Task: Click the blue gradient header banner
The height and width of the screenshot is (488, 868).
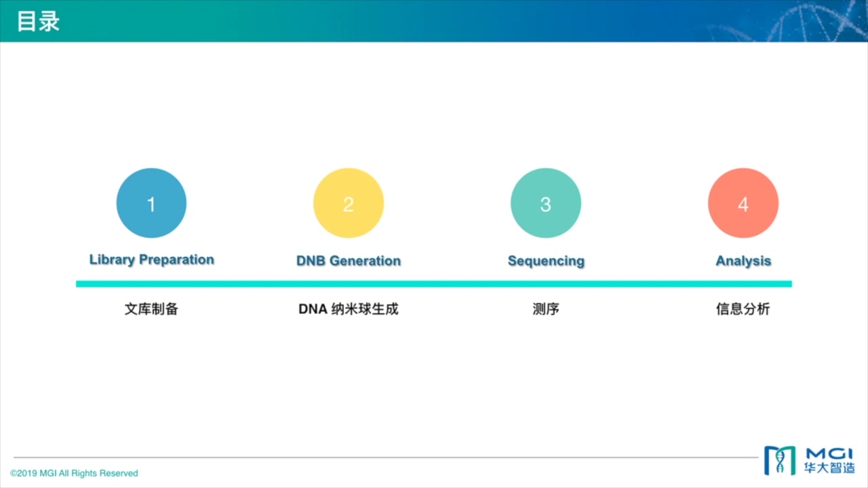Action: [434, 21]
